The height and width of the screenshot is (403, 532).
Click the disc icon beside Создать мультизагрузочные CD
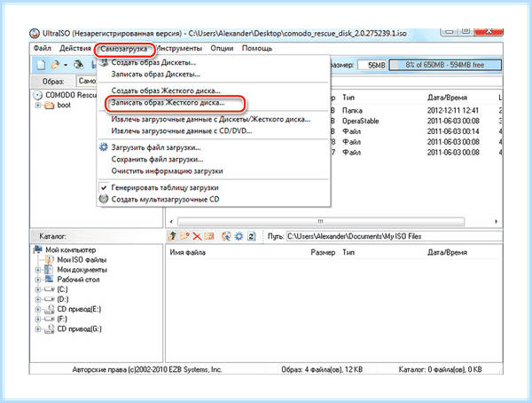click(103, 199)
